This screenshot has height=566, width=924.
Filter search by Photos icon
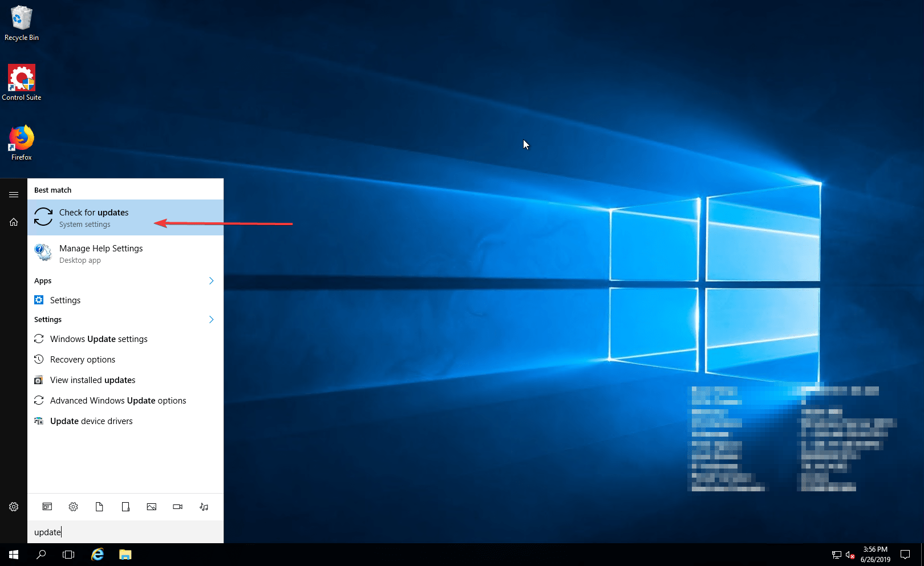tap(152, 507)
